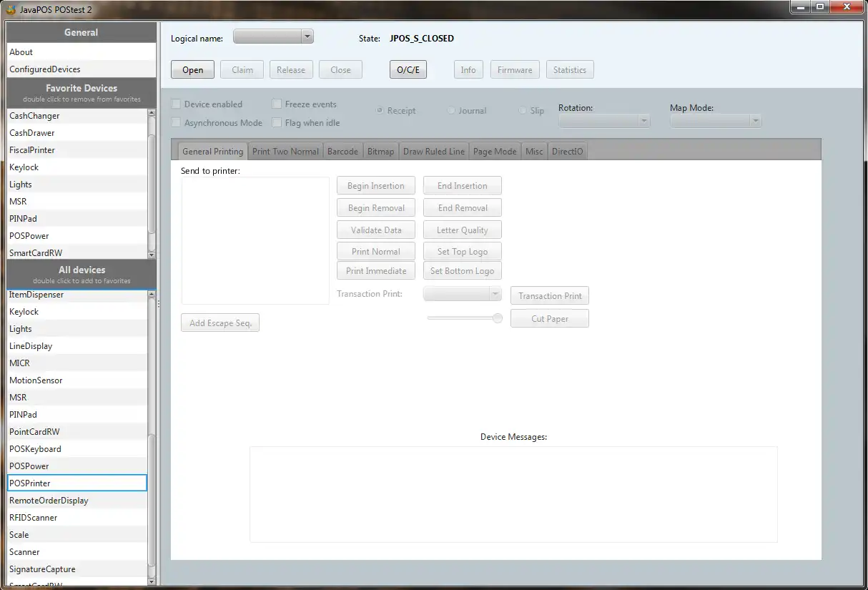This screenshot has width=868, height=590.
Task: Select CashDrawer in Favorite Devices
Action: [77, 133]
